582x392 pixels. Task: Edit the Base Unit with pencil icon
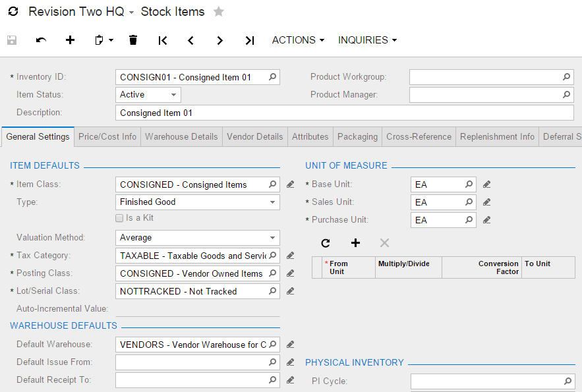[486, 184]
